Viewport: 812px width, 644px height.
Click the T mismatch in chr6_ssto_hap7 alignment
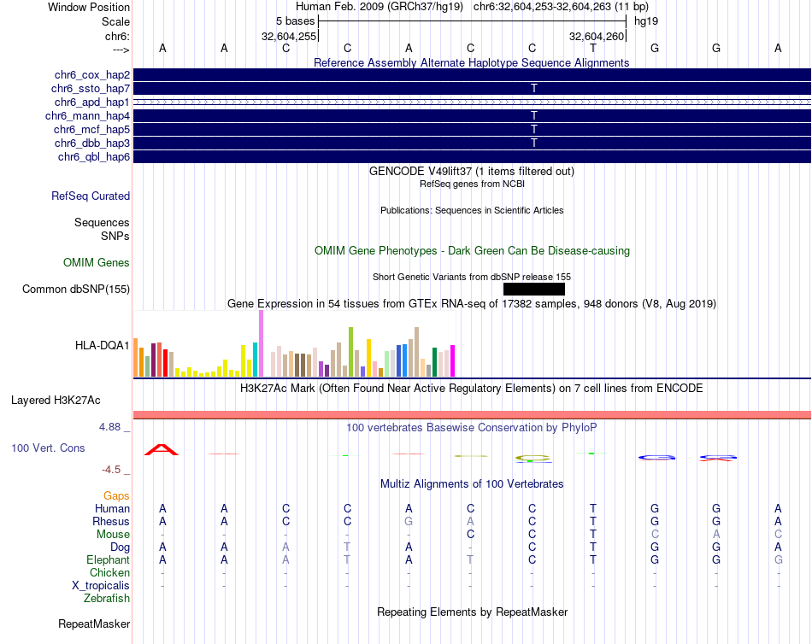(534, 89)
